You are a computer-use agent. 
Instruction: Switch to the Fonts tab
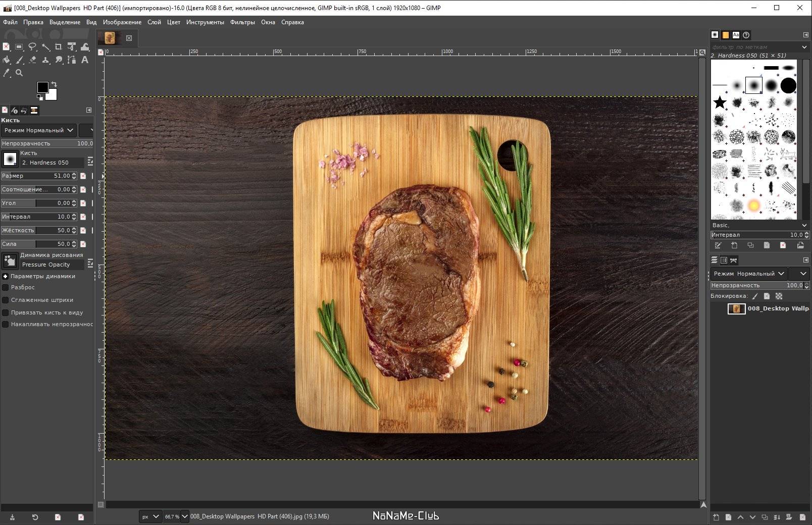[x=736, y=35]
